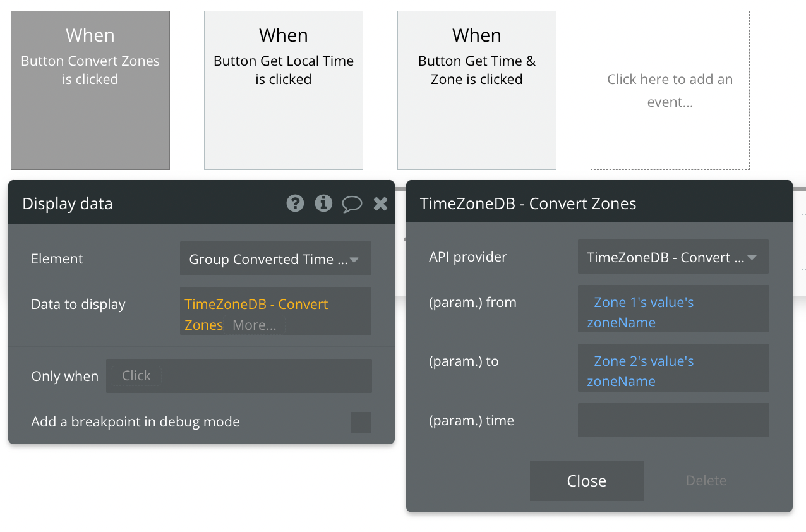Expand the Element dropdown Group Converted Time
Image resolution: width=806 pixels, height=532 pixels.
(275, 259)
